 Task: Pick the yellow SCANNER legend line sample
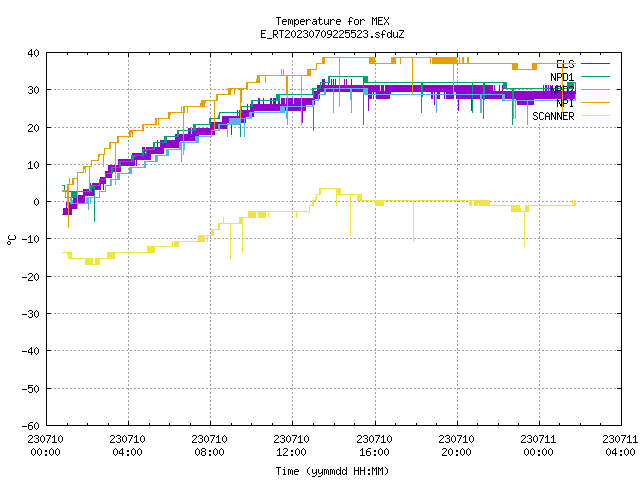coord(595,116)
